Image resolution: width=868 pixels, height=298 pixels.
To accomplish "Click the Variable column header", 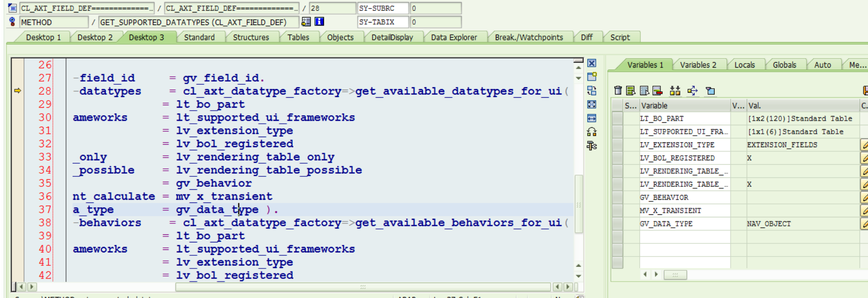I will [x=684, y=105].
